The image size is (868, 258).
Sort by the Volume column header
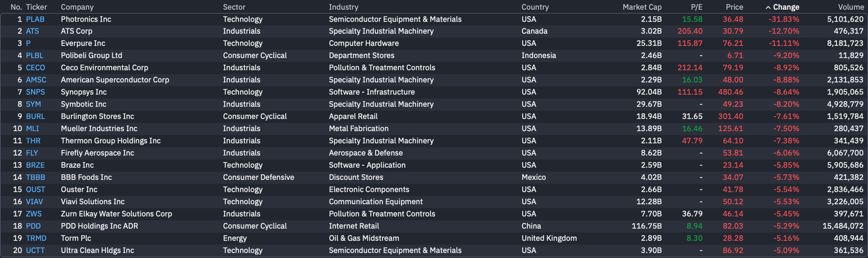851,7
